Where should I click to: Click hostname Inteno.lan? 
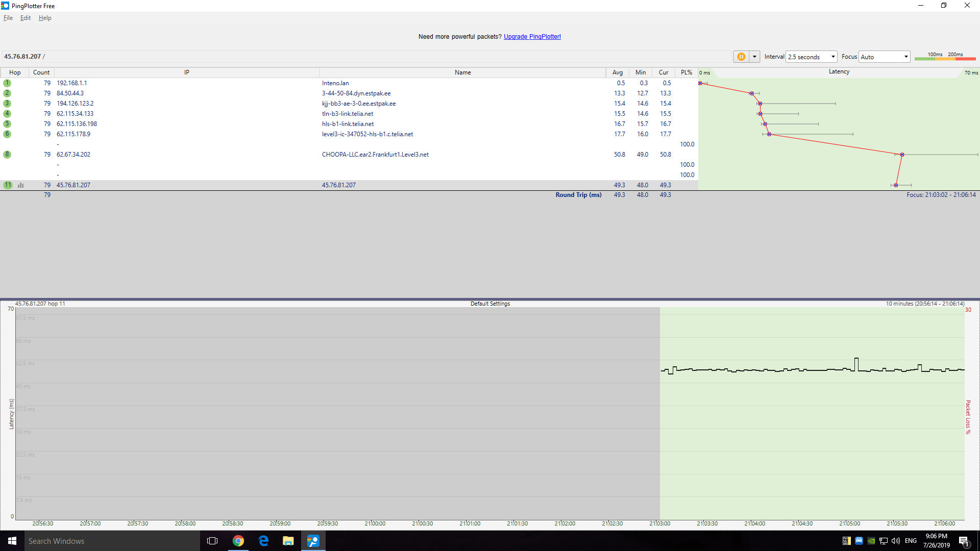tap(335, 83)
